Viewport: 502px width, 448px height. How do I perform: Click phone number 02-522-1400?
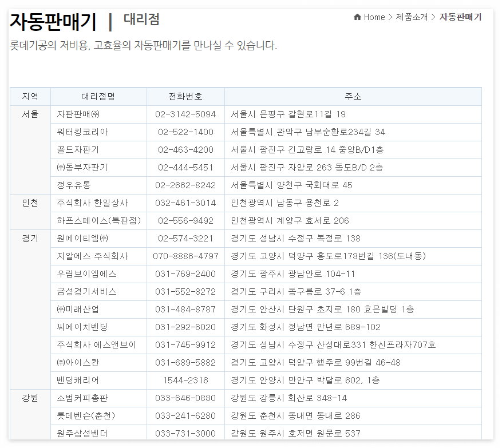click(185, 132)
